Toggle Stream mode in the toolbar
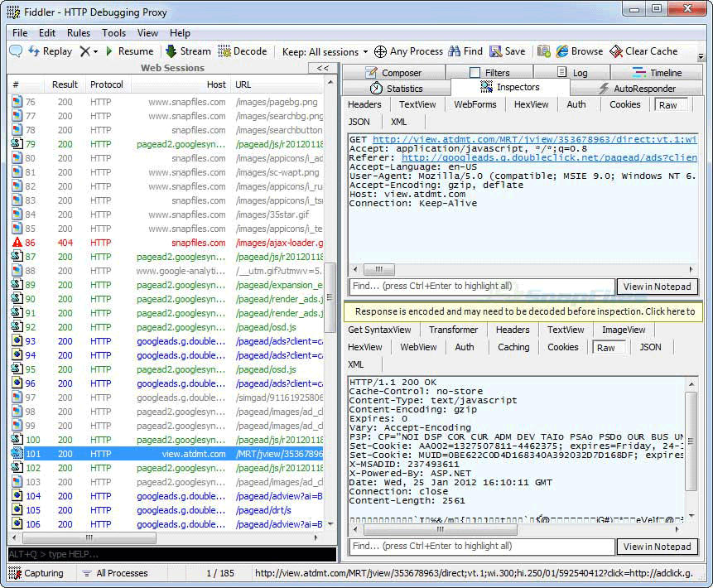Viewport: 713px width, 588px height. click(x=188, y=51)
